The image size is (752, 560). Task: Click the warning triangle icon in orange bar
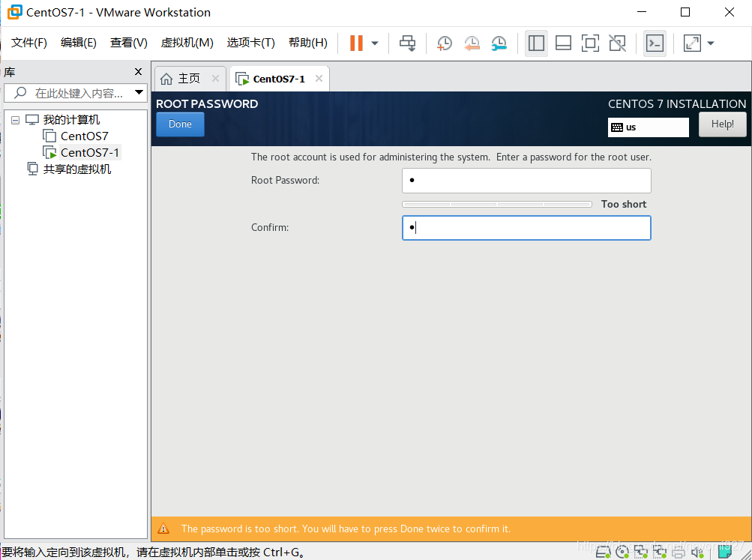(163, 529)
